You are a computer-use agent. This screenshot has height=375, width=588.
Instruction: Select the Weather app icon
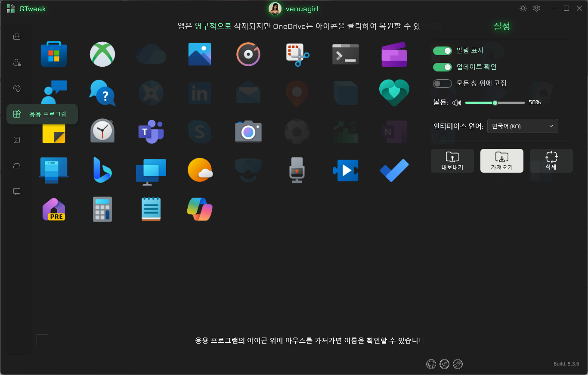(x=200, y=170)
